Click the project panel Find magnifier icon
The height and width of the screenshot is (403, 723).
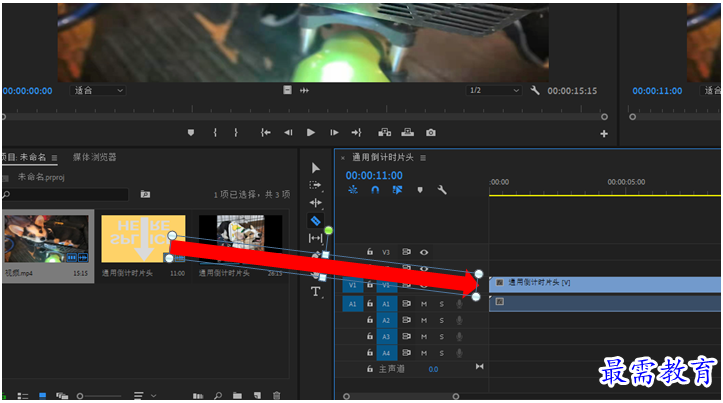click(x=218, y=396)
